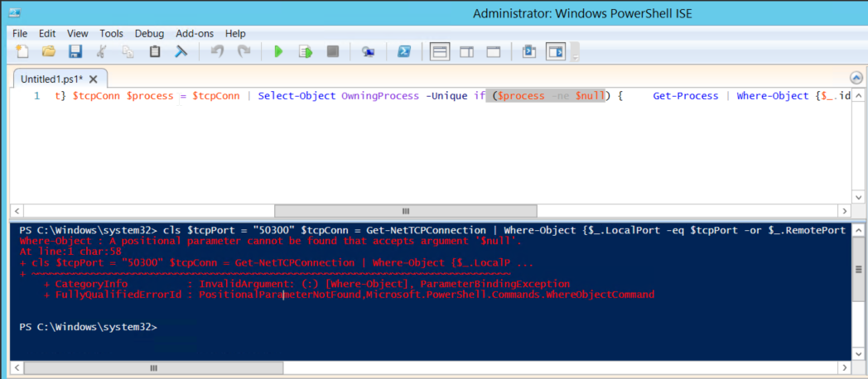The width and height of the screenshot is (868, 379).
Task: Click the OwningProcess word in script
Action: pyautogui.click(x=379, y=96)
